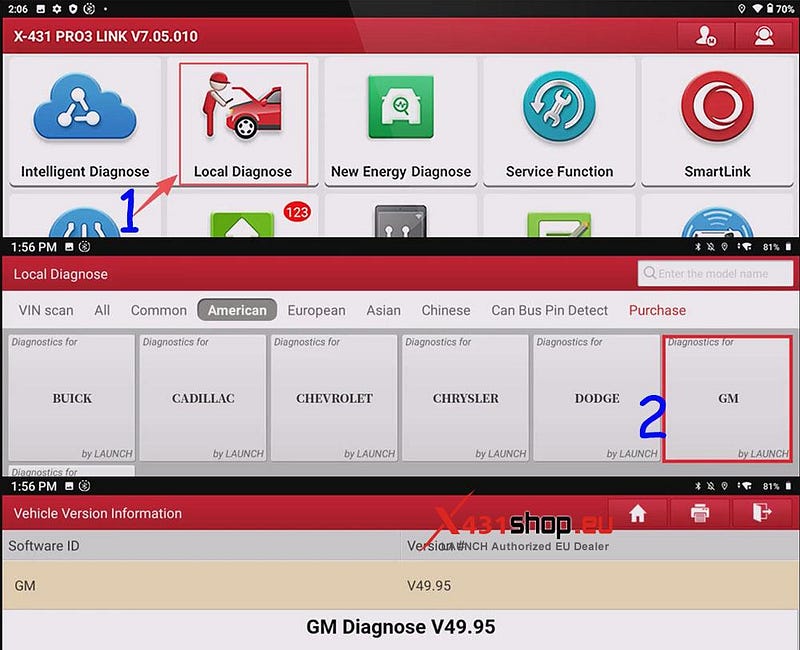Open Wi-Fi indicator in top status bar

(758, 9)
